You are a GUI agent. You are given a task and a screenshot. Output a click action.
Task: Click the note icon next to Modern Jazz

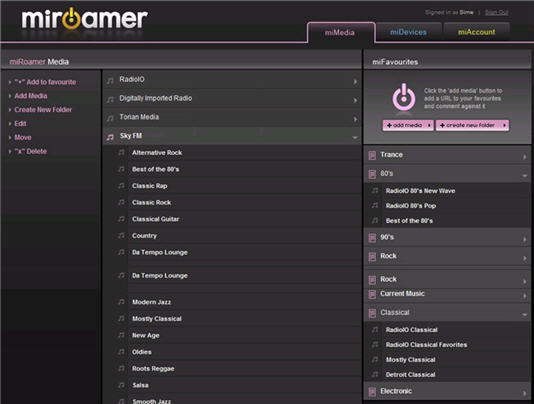click(121, 302)
